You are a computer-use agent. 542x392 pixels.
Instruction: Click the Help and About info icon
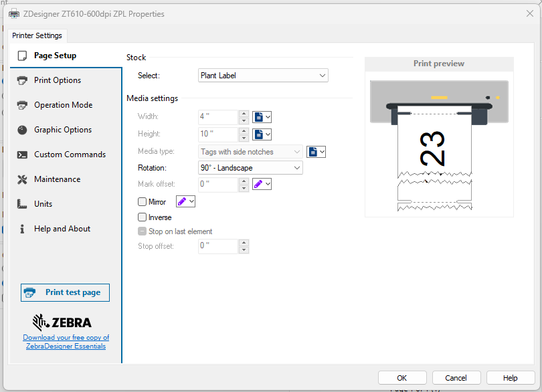coord(22,229)
